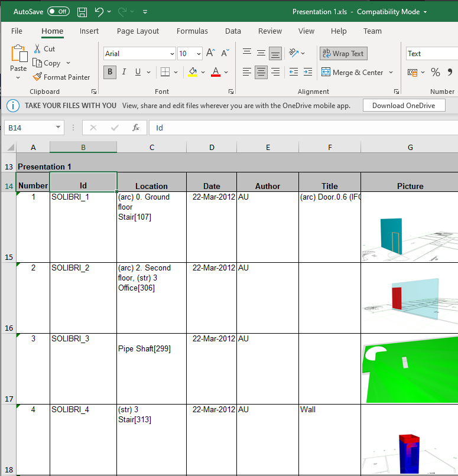Click Decrease Font Size icon
Viewport: 458px width, 476px height.
(x=225, y=53)
